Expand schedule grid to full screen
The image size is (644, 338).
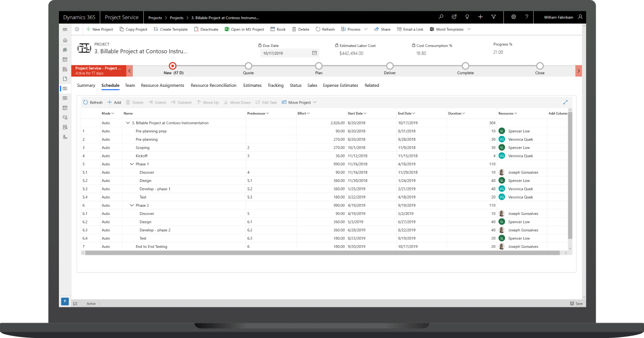566,102
